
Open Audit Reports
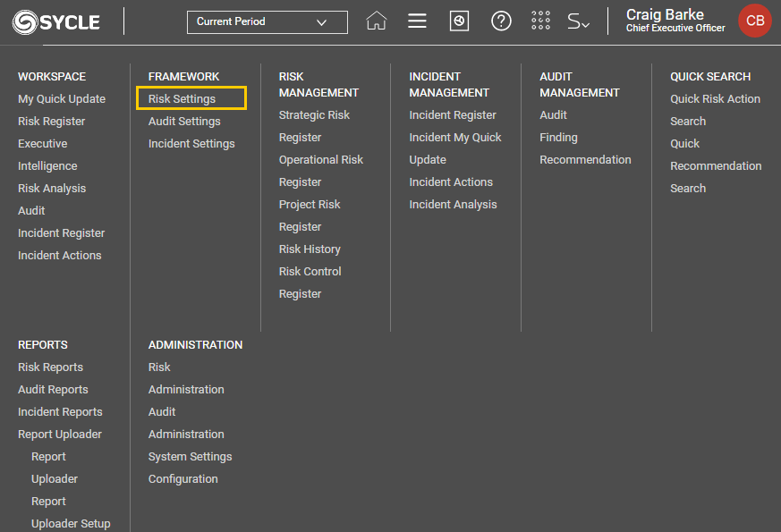tap(53, 390)
